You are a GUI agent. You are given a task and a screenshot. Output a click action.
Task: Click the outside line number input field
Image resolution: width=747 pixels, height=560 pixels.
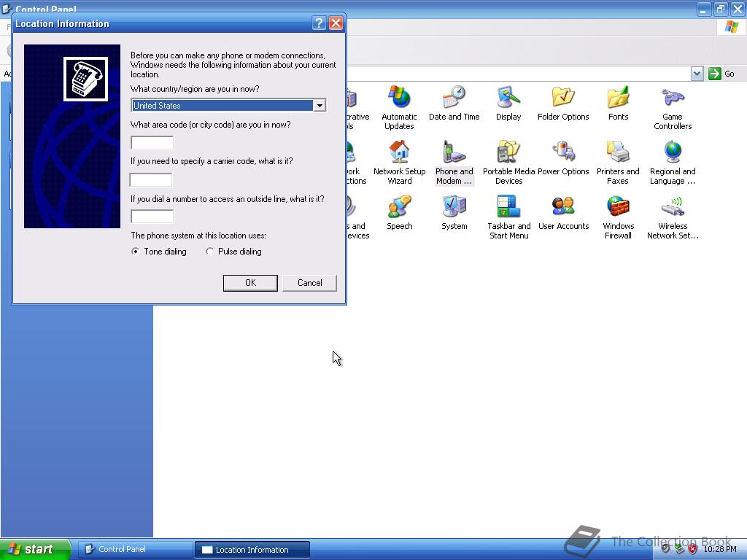click(152, 216)
